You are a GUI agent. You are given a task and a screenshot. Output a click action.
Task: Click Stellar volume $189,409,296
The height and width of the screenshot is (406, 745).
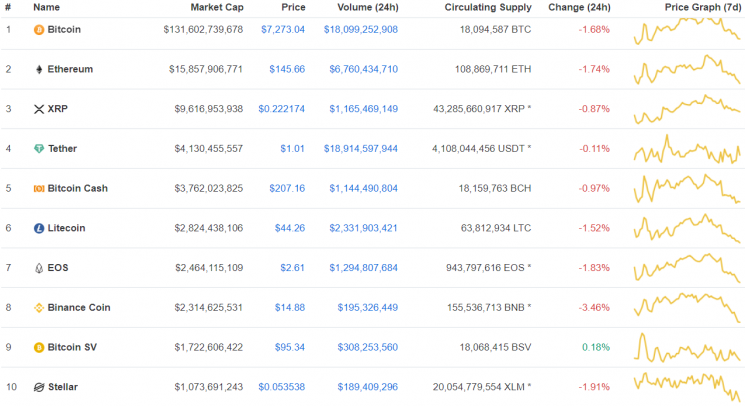pos(368,387)
